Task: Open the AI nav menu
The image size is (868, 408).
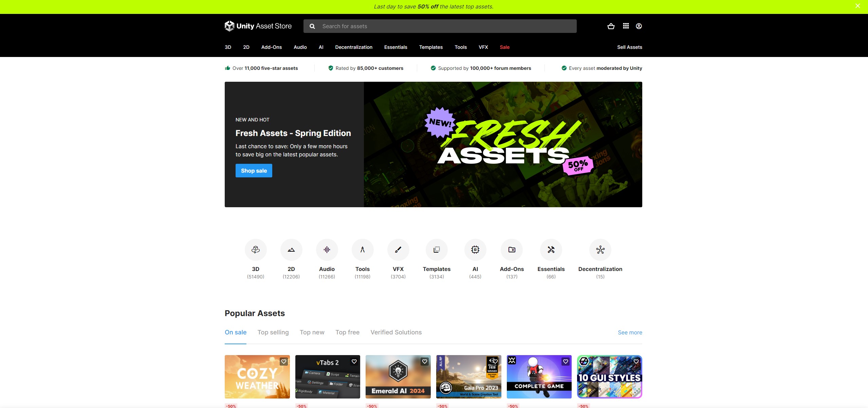Action: pyautogui.click(x=321, y=47)
